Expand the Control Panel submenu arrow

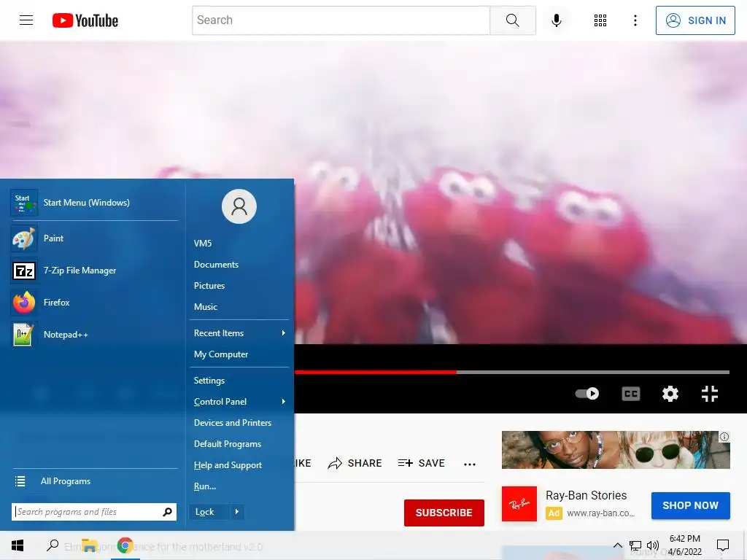click(284, 402)
